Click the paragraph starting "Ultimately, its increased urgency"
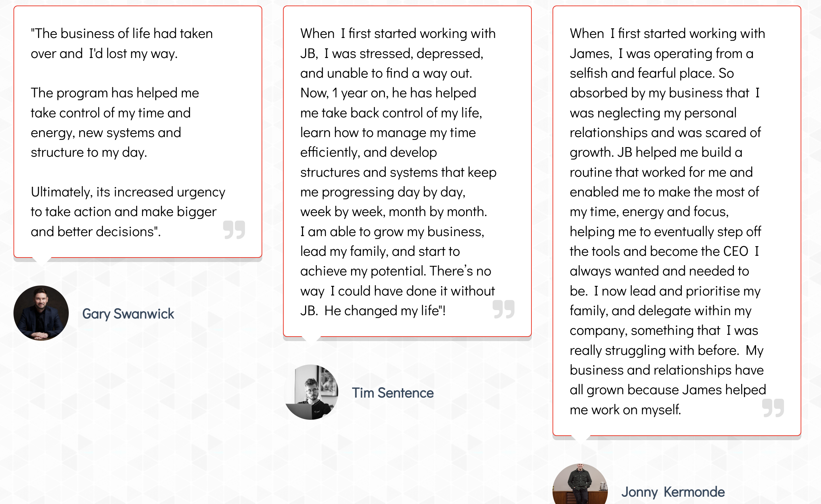Viewport: 821px width, 504px height. click(128, 212)
